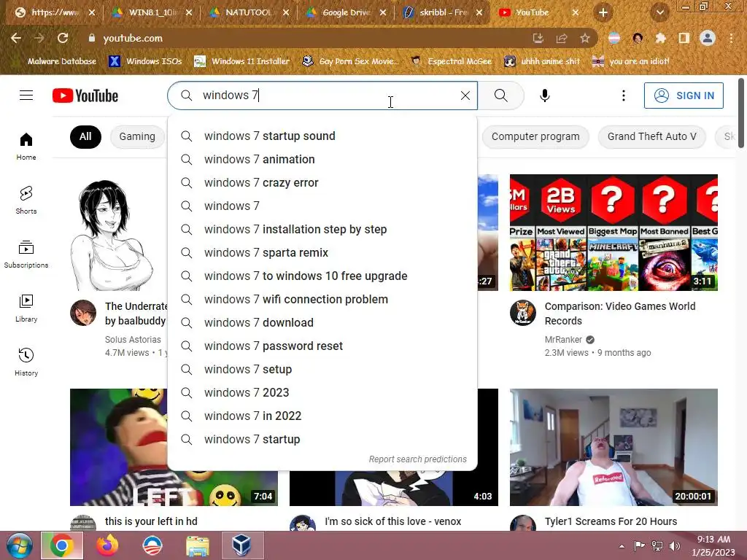Image resolution: width=747 pixels, height=560 pixels.
Task: Open Shorts in sidebar
Action: tap(26, 200)
